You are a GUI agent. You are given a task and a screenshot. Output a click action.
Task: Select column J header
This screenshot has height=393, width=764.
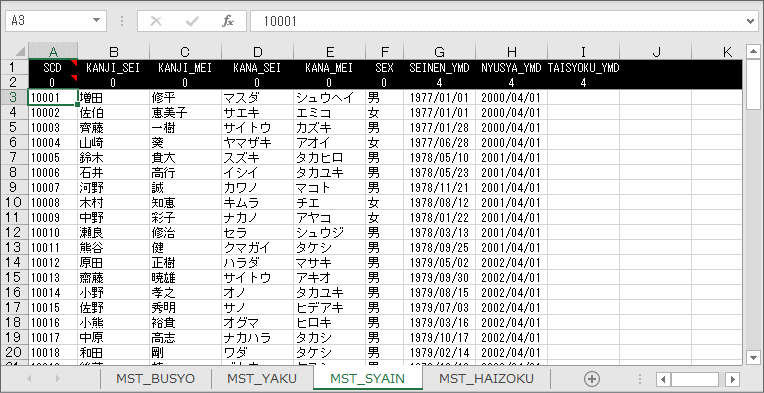[x=655, y=52]
